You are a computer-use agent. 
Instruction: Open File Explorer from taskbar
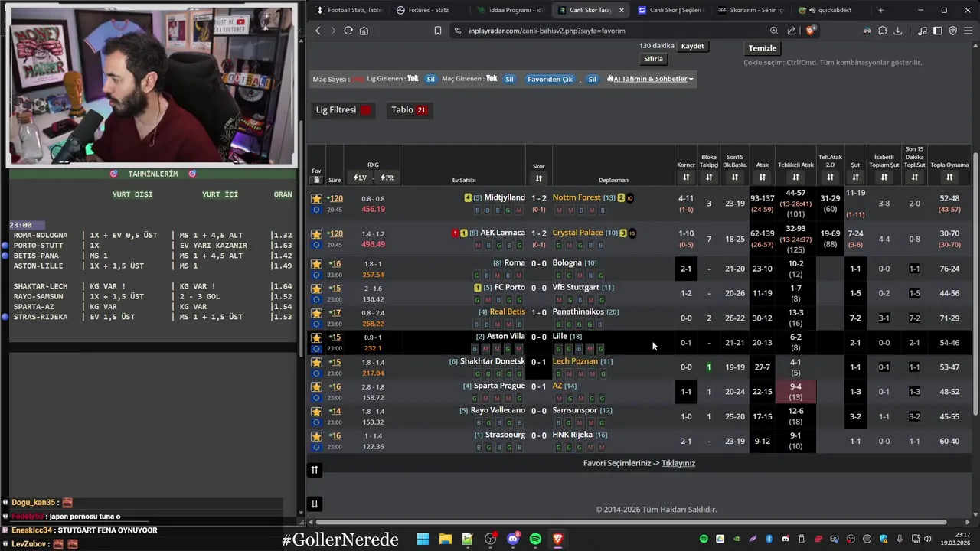point(445,540)
